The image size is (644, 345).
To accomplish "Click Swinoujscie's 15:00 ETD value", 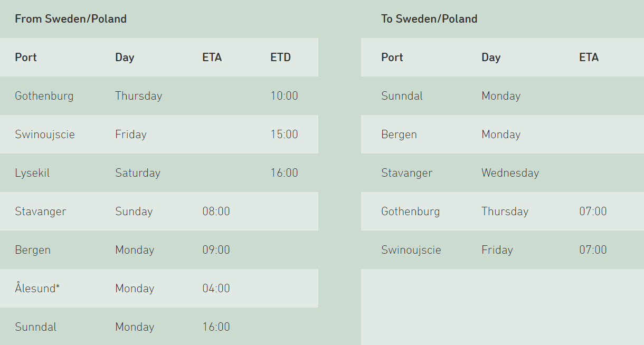I will coord(284,135).
